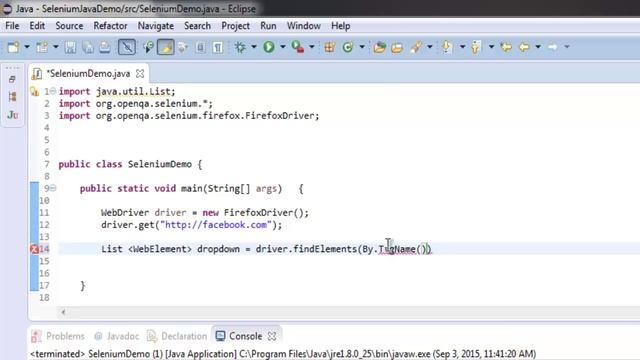Open the Search toolbar dropdown arrow
Viewport: 640px width, 360px height.
point(429,47)
